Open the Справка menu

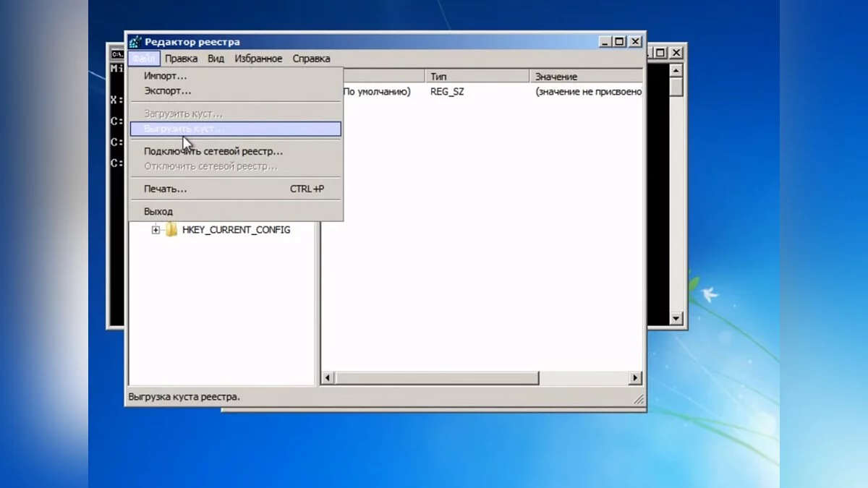pyautogui.click(x=311, y=59)
